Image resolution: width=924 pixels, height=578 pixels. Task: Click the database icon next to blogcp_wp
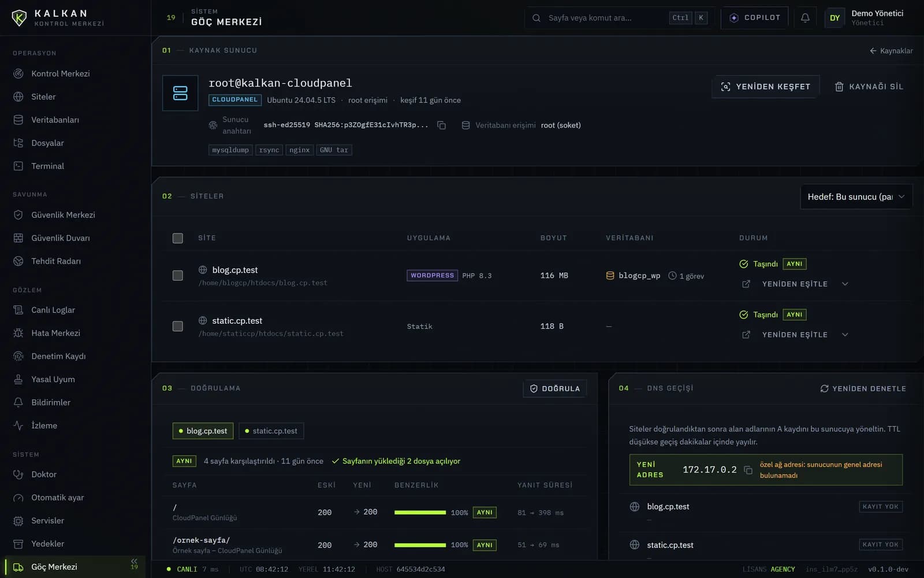pyautogui.click(x=610, y=276)
